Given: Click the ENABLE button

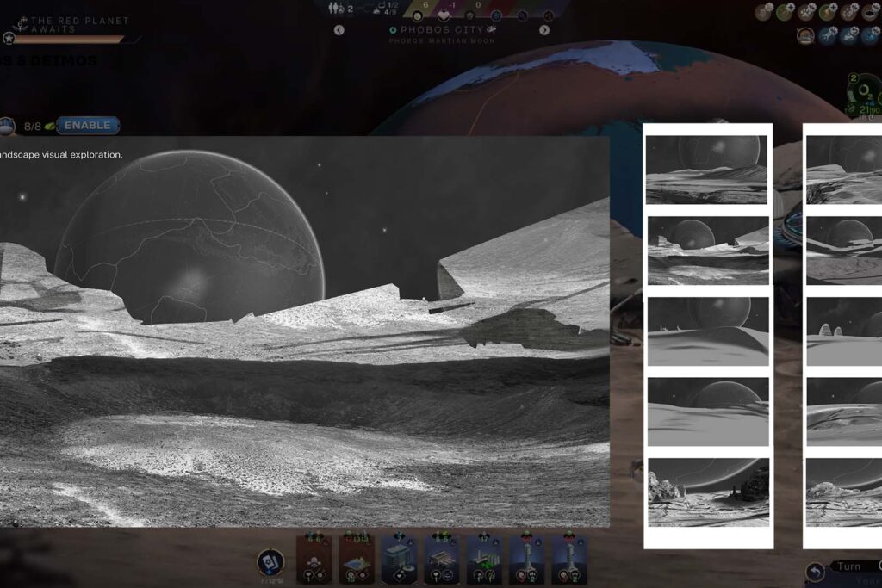Looking at the screenshot, I should [87, 126].
